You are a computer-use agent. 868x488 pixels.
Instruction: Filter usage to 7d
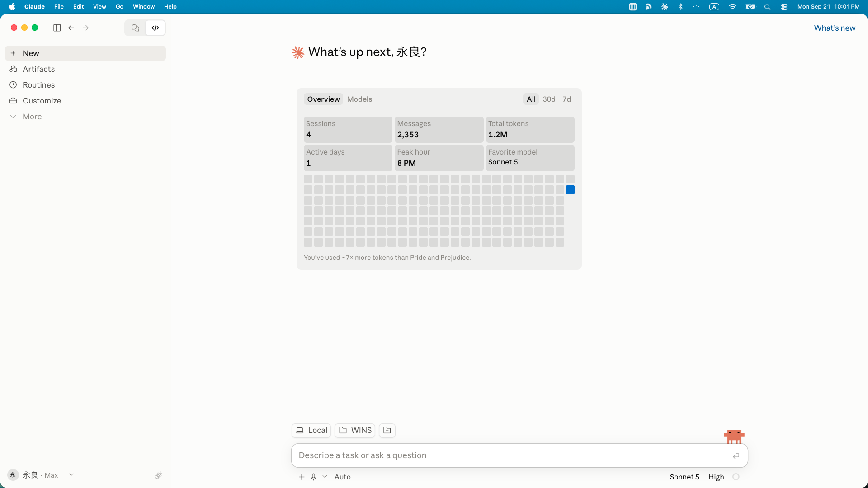[566, 99]
